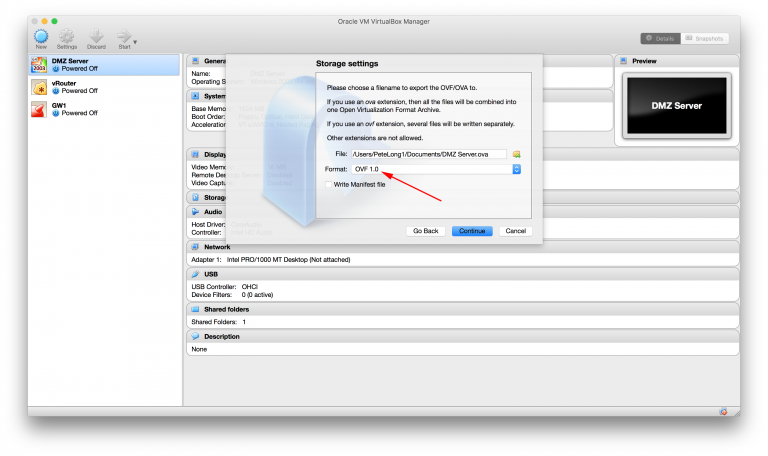Click the yellow minimize window button
Viewport: 768px width, 456px height.
45,21
